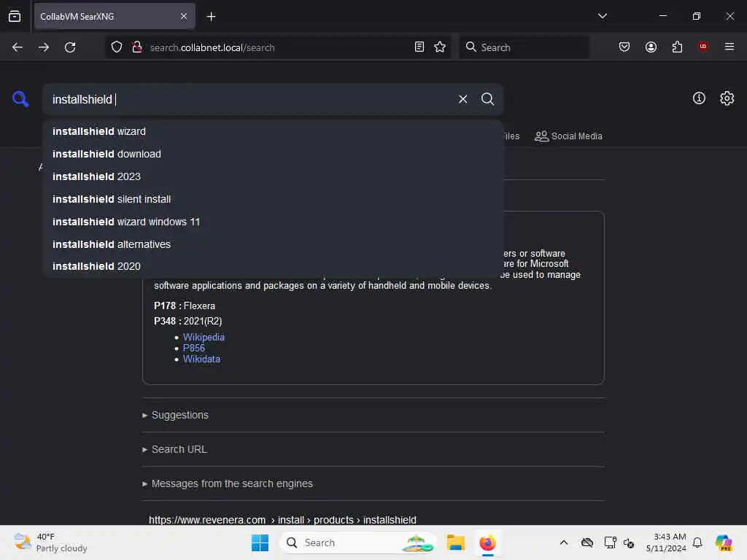747x560 pixels.
Task: Clear the search query with X icon
Action: [x=462, y=99]
